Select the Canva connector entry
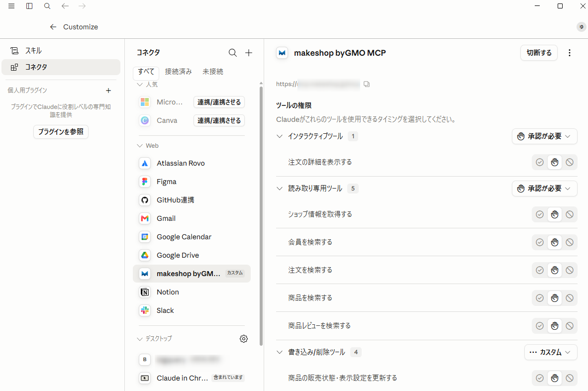The width and height of the screenshot is (588, 391). [x=167, y=120]
